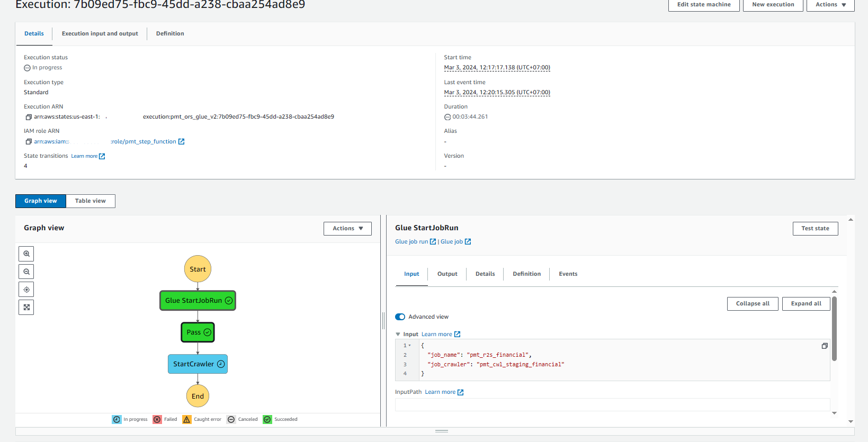Expand graph to fullscreen icon

26,308
